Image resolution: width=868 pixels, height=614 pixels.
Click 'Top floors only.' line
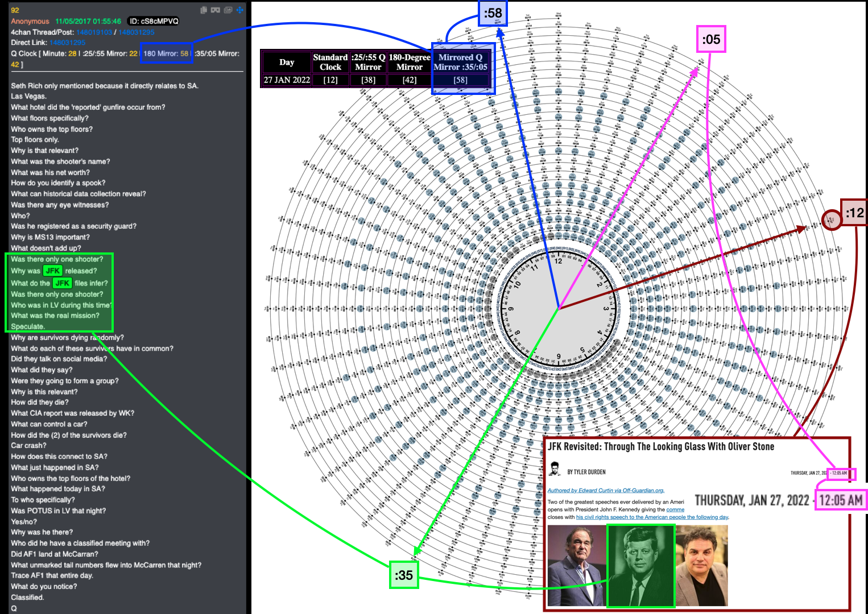(35, 140)
